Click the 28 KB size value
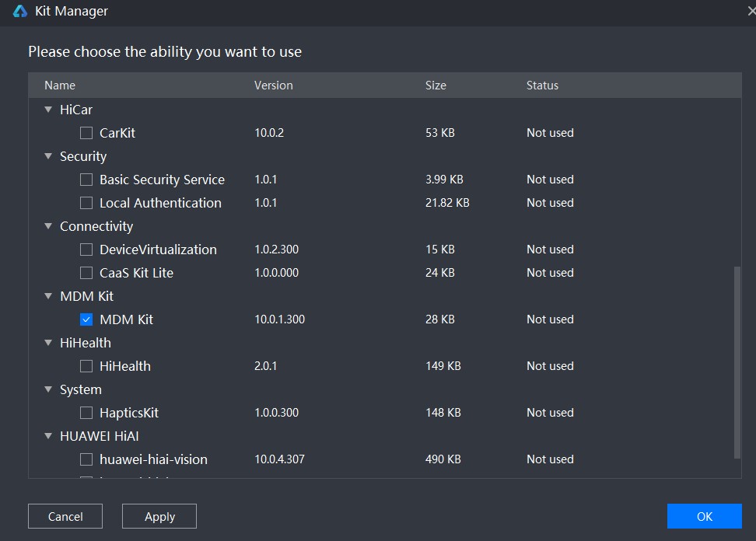Screen dimensions: 756x541 point(440,319)
